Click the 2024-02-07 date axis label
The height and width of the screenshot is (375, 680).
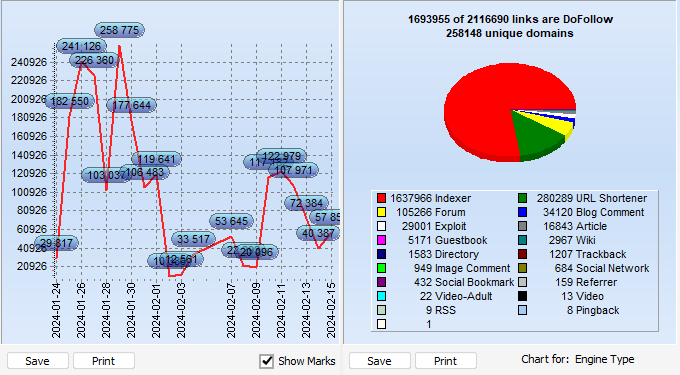point(231,310)
